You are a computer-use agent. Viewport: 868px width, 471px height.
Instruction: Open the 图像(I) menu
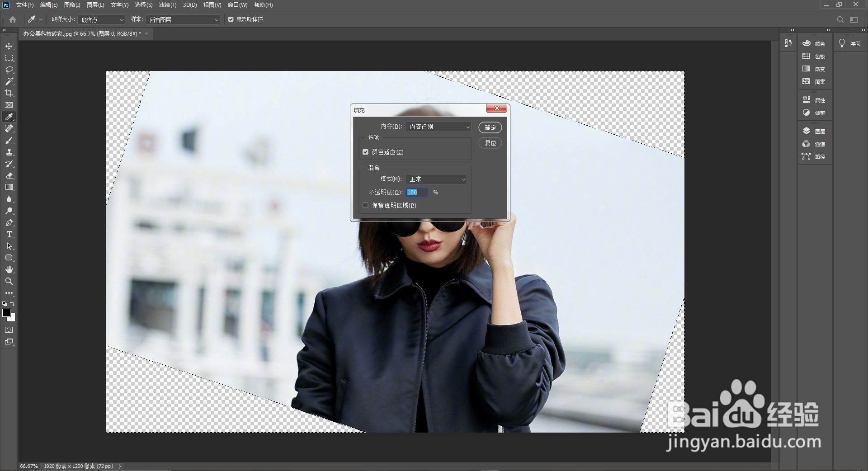point(72,5)
